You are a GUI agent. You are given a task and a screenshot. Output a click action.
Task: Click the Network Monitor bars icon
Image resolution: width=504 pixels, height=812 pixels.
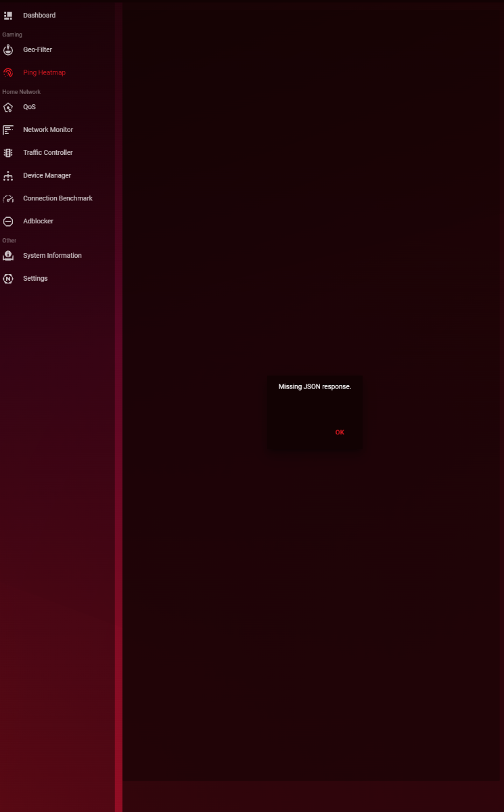point(8,130)
